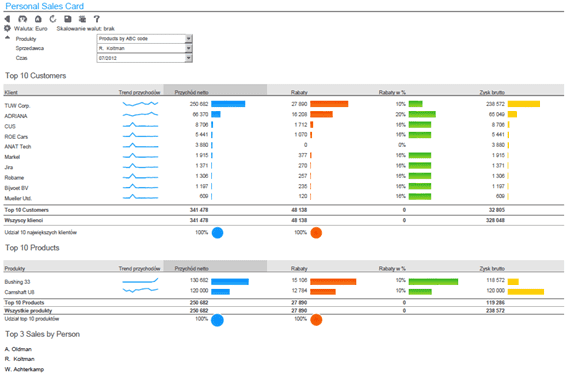The image size is (567, 377).
Task: Click the blue 100% circle in customers share row
Action: pos(217,233)
